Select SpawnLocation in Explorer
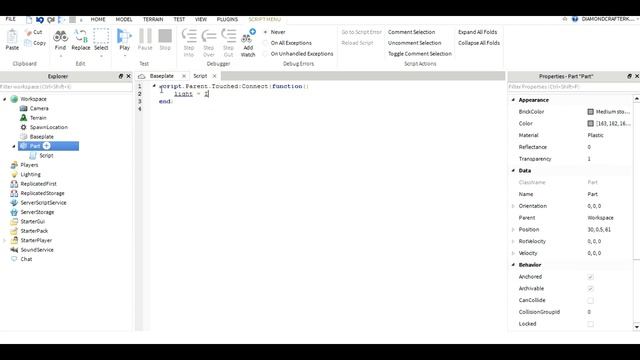Screen dimensions: 640x360 49,127
